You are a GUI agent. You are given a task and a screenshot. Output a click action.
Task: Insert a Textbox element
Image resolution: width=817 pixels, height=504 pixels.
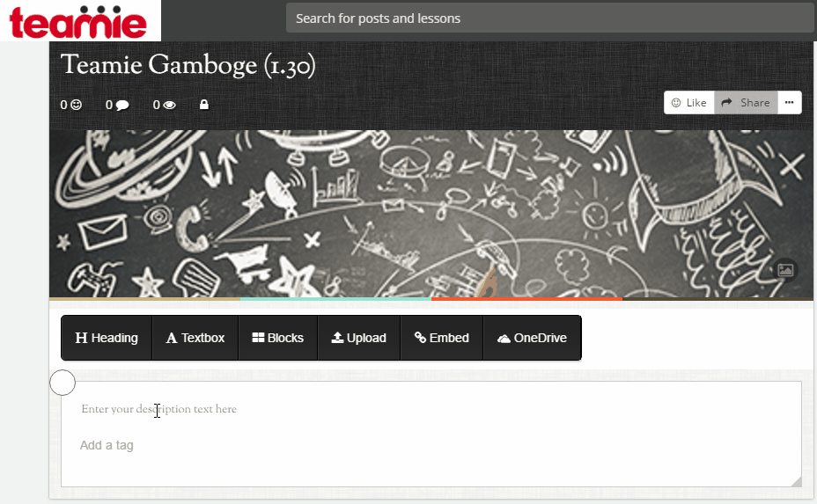(x=195, y=338)
